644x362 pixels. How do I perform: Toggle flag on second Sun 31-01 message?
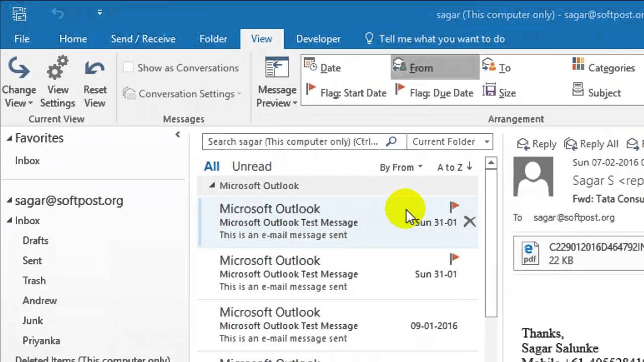454,258
